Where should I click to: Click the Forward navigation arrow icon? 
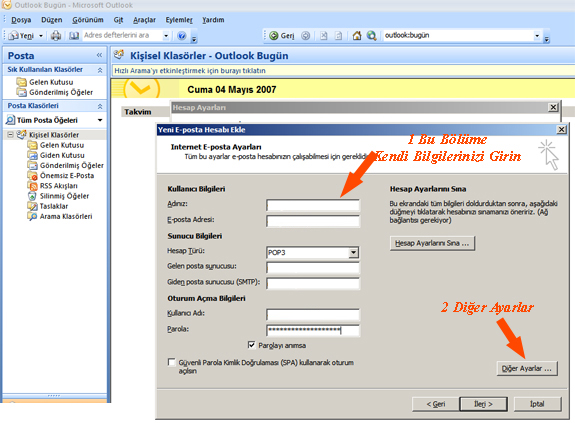click(x=305, y=36)
